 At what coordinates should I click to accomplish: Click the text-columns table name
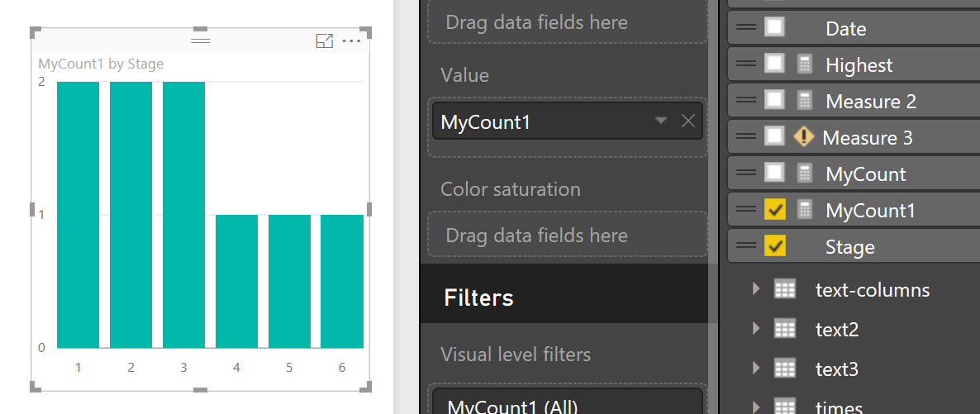pyautogui.click(x=873, y=289)
